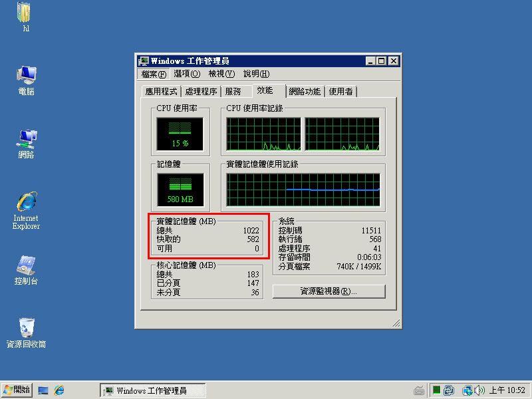Click the 上午 10:52 taskbar clock
This screenshot has width=532, height=399.
coord(507,390)
